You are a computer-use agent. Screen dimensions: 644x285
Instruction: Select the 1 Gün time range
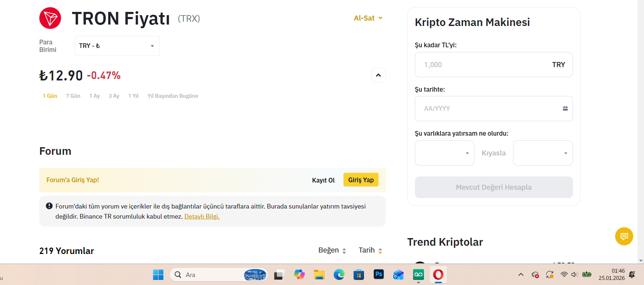tap(50, 96)
